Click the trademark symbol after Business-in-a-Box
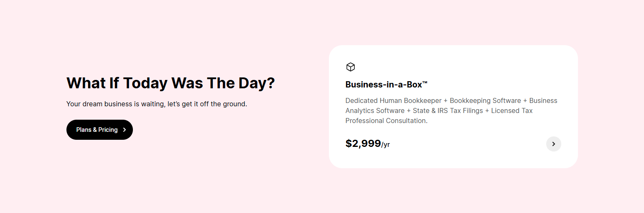Image resolution: width=644 pixels, height=213 pixels. 425,83
